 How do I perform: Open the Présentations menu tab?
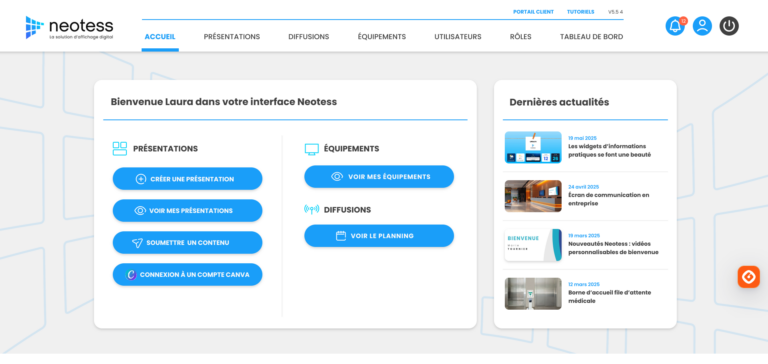232,37
